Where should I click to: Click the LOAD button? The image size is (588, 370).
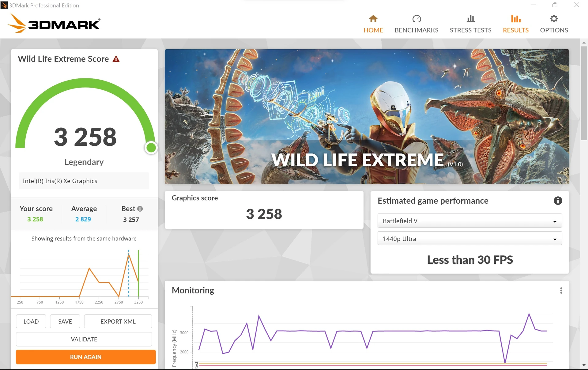click(x=31, y=321)
